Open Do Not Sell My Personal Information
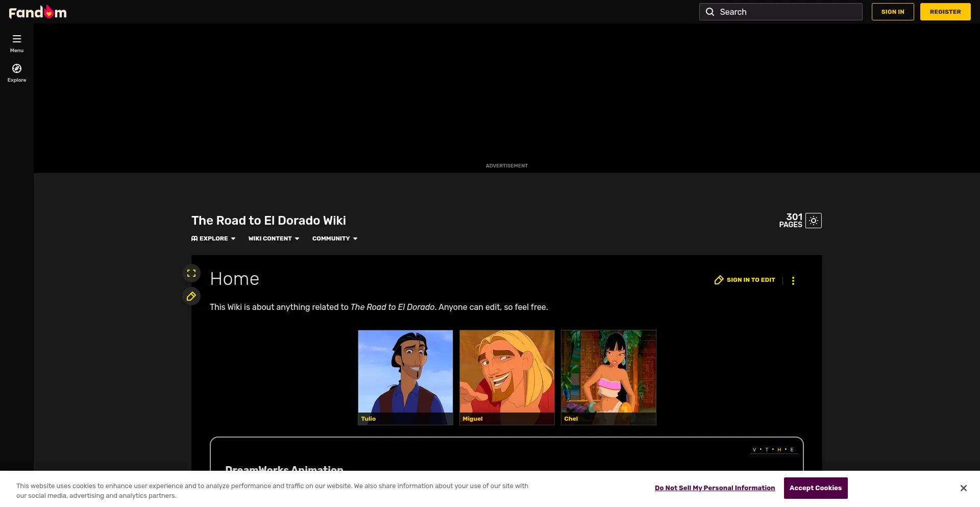980x507 pixels. [715, 488]
